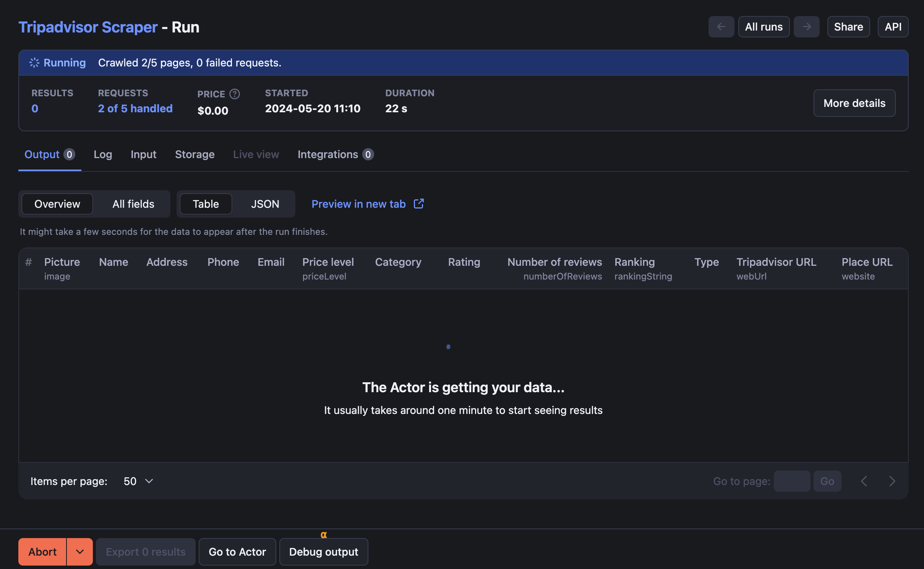This screenshot has width=924, height=569.
Task: Go to the next run arrow
Action: coord(806,27)
